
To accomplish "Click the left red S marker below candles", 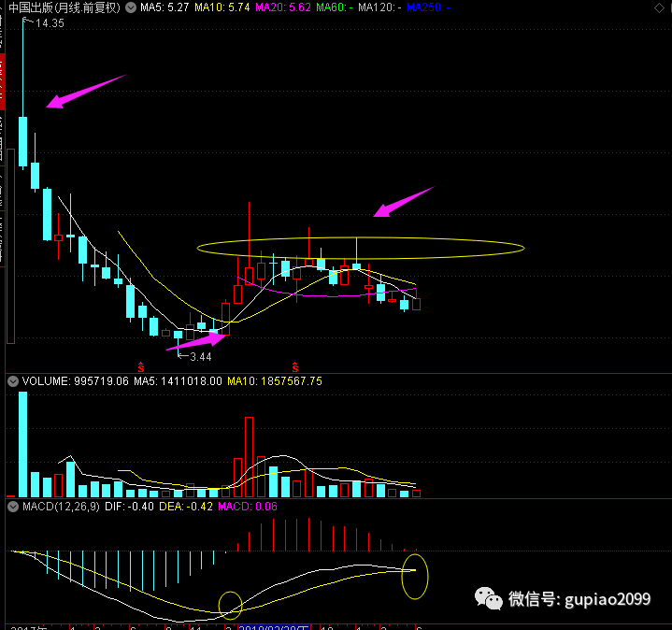I will pyautogui.click(x=141, y=366).
